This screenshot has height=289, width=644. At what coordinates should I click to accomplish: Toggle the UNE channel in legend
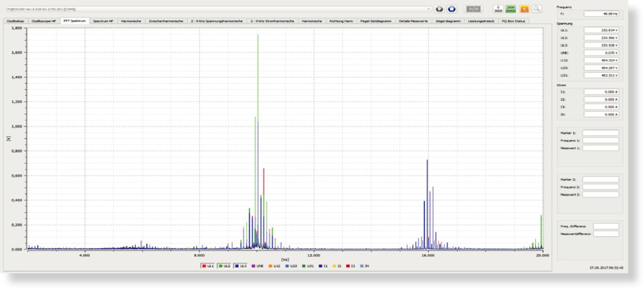pos(257,266)
